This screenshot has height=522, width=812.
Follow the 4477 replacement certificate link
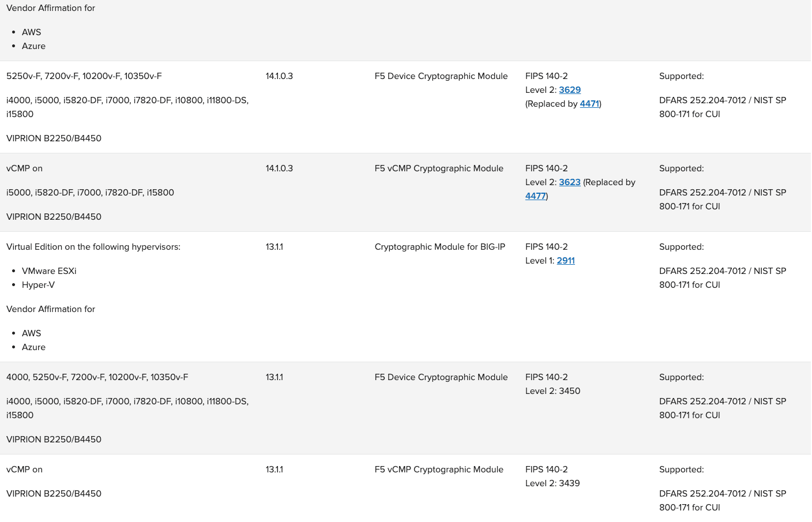535,196
